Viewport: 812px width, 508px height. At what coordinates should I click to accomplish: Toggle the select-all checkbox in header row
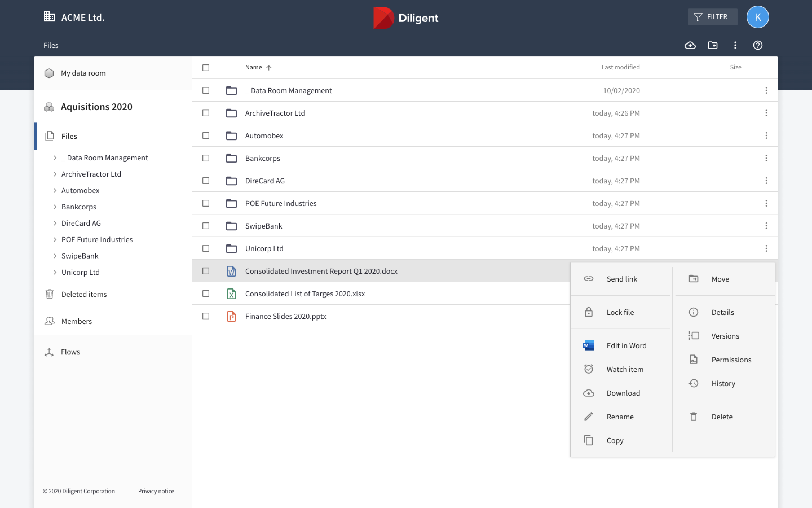pos(206,68)
